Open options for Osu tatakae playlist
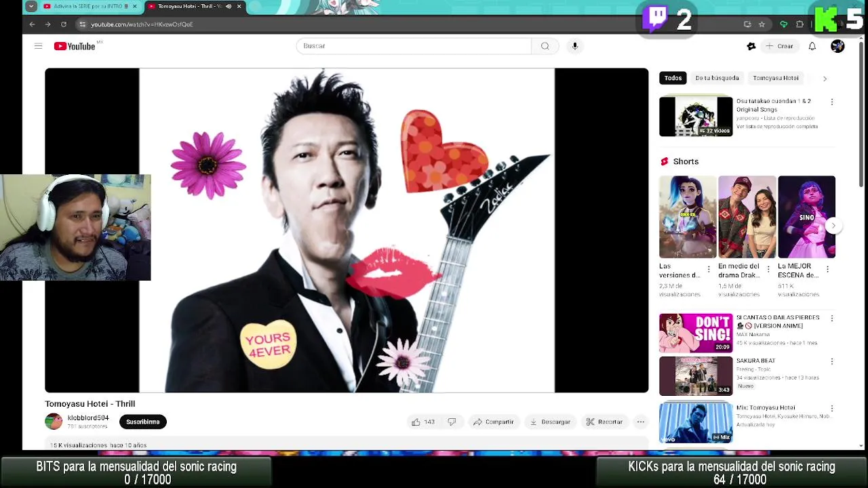This screenshot has height=488, width=868. pyautogui.click(x=832, y=102)
